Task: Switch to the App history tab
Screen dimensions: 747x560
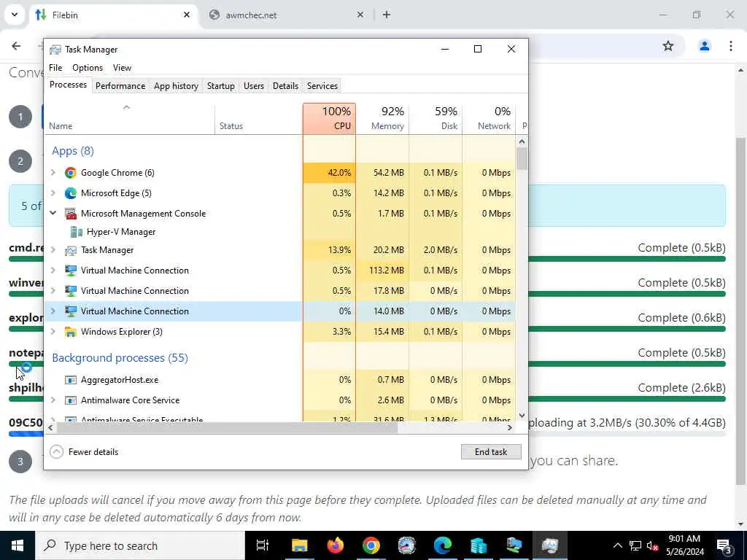Action: [x=176, y=86]
